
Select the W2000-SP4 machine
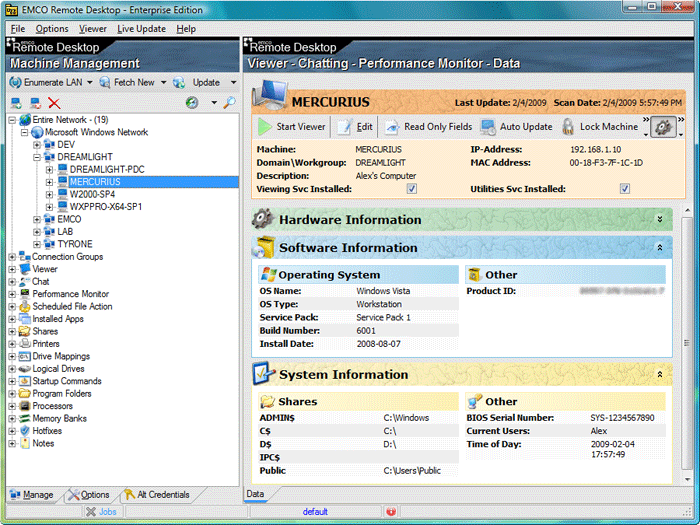[x=92, y=195]
